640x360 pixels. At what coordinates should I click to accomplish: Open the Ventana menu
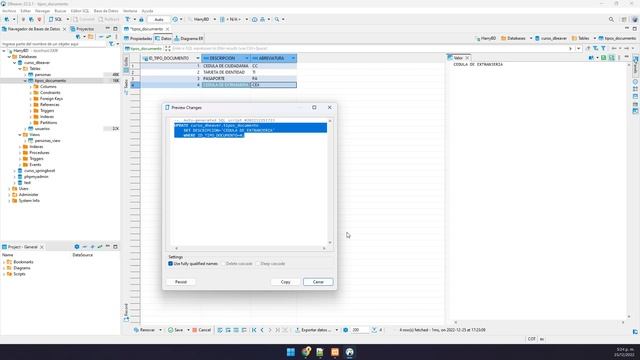click(130, 11)
